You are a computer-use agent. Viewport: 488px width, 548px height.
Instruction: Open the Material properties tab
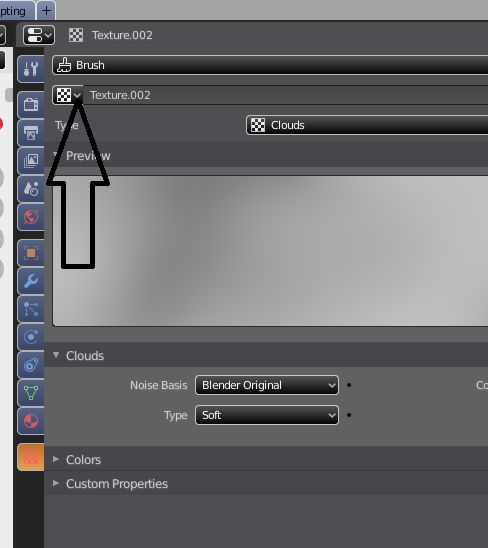(31, 421)
